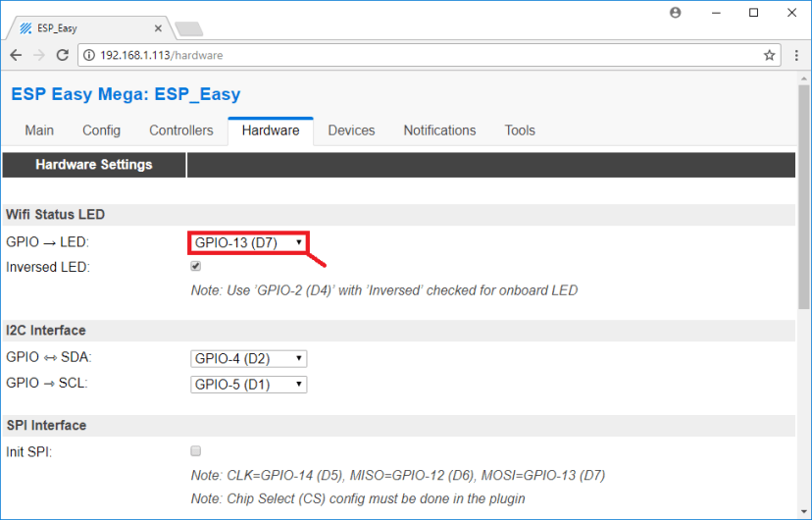
Task: Open the Notifications tab
Action: [439, 130]
